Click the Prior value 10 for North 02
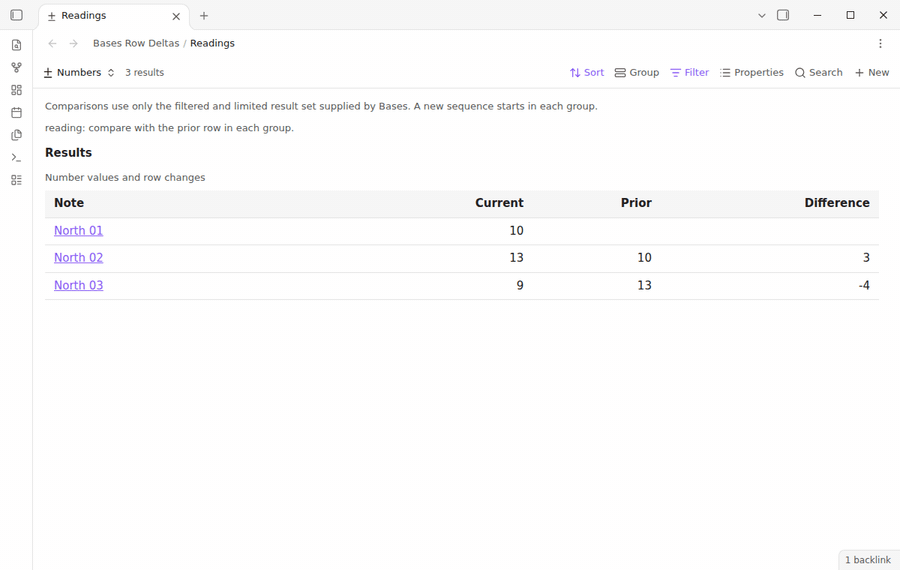The image size is (900, 570). [644, 258]
